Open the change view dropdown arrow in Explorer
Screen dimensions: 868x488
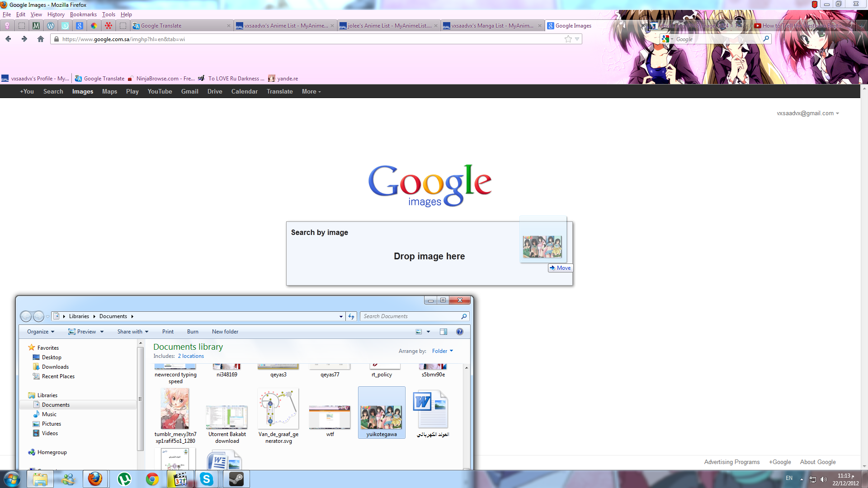point(429,332)
